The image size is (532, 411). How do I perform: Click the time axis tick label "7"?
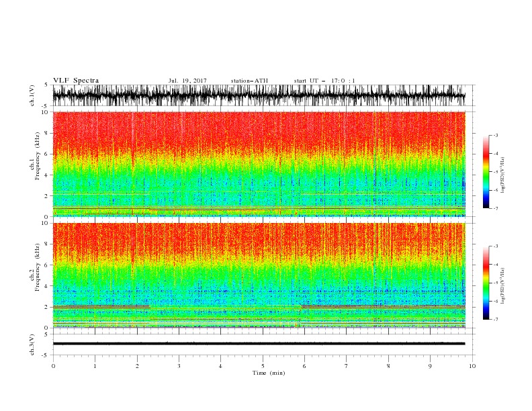(347, 366)
